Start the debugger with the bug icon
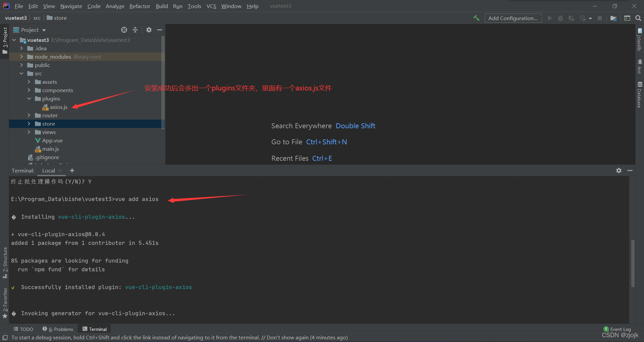The width and height of the screenshot is (644, 342). point(560,18)
